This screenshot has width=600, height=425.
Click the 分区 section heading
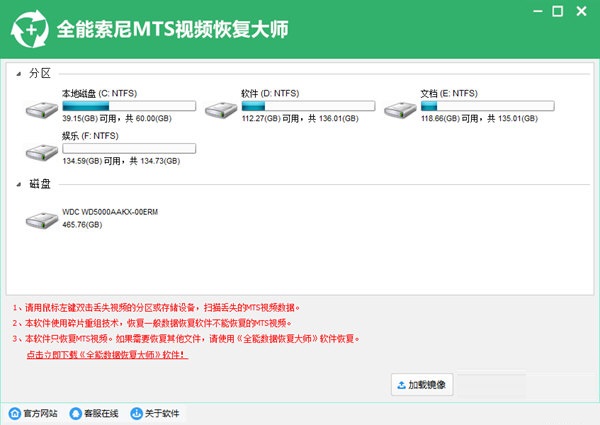(x=40, y=73)
